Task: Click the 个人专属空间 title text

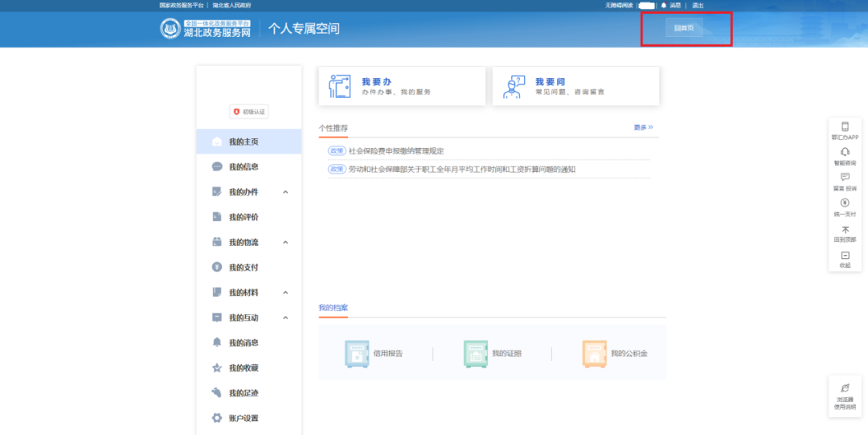Action: [x=304, y=28]
